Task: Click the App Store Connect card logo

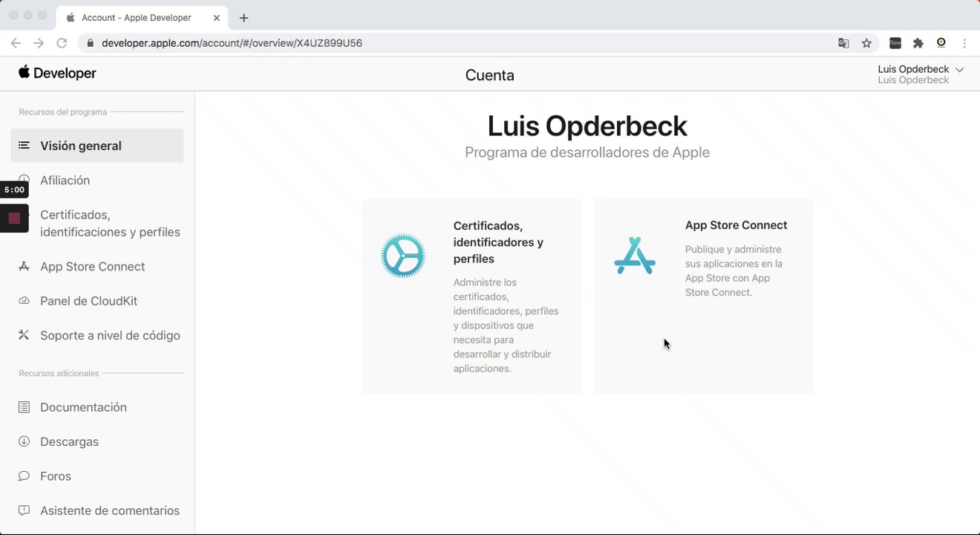Action: pos(635,256)
